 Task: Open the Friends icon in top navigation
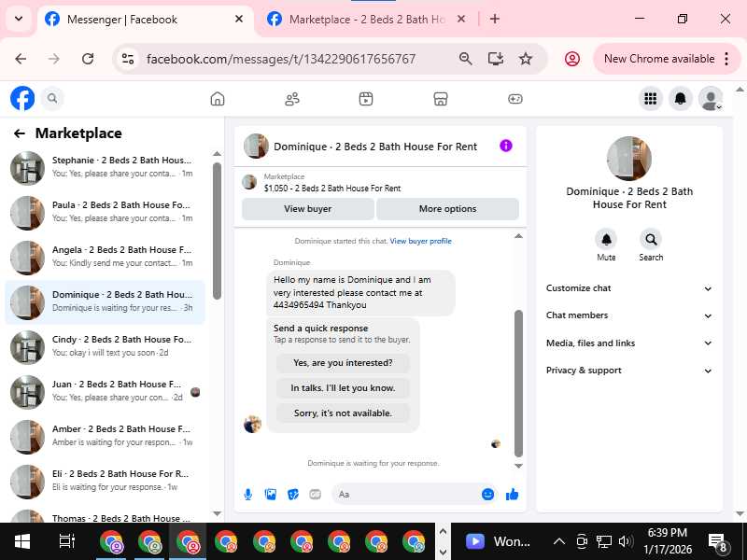pos(292,99)
